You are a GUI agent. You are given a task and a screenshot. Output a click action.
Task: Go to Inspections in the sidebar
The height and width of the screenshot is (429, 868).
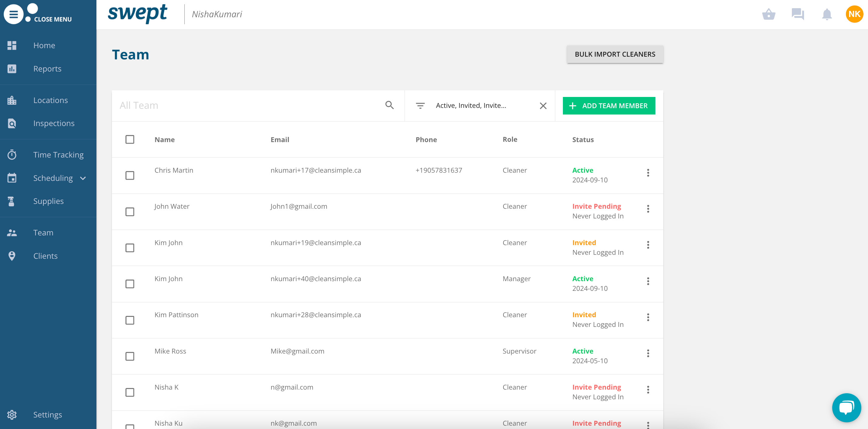54,123
